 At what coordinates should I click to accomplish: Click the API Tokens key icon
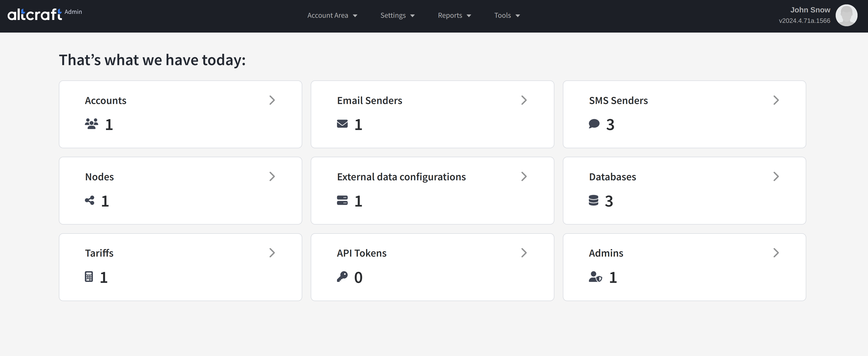pos(342,277)
